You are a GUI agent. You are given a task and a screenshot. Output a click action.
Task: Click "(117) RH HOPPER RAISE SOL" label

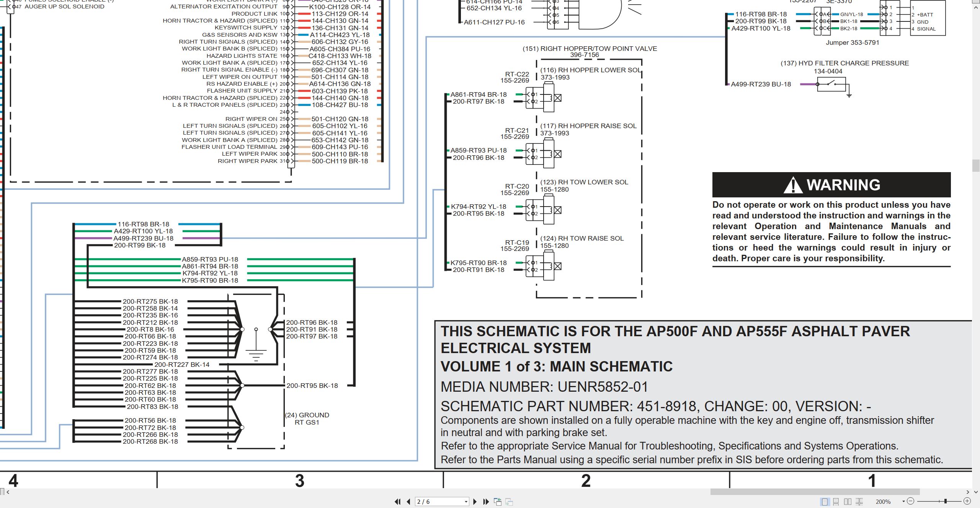click(588, 126)
